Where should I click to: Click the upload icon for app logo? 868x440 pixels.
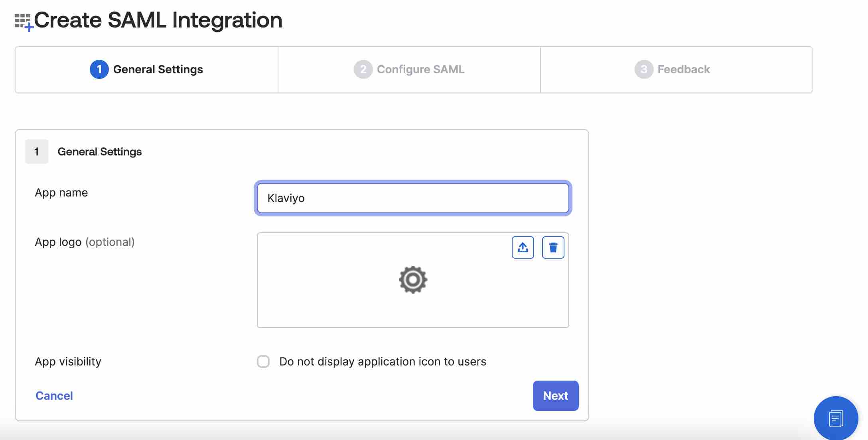(x=523, y=247)
